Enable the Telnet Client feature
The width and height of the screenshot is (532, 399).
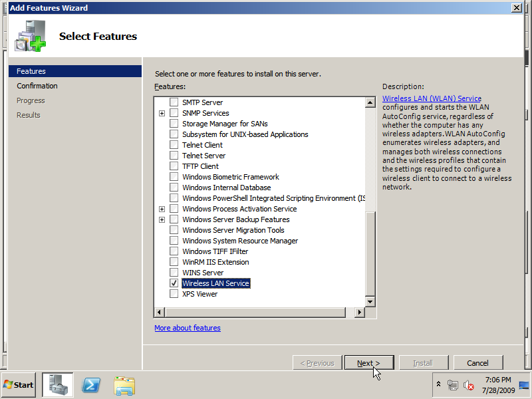(174, 145)
